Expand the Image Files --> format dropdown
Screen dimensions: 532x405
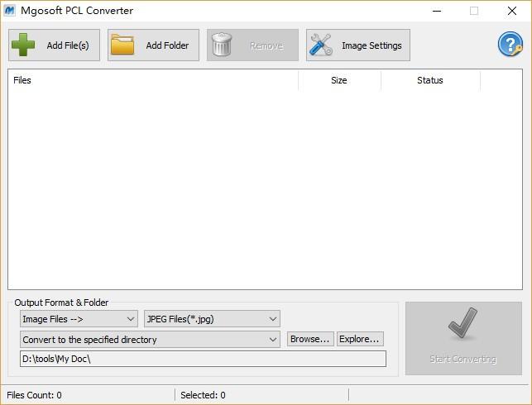(79, 319)
